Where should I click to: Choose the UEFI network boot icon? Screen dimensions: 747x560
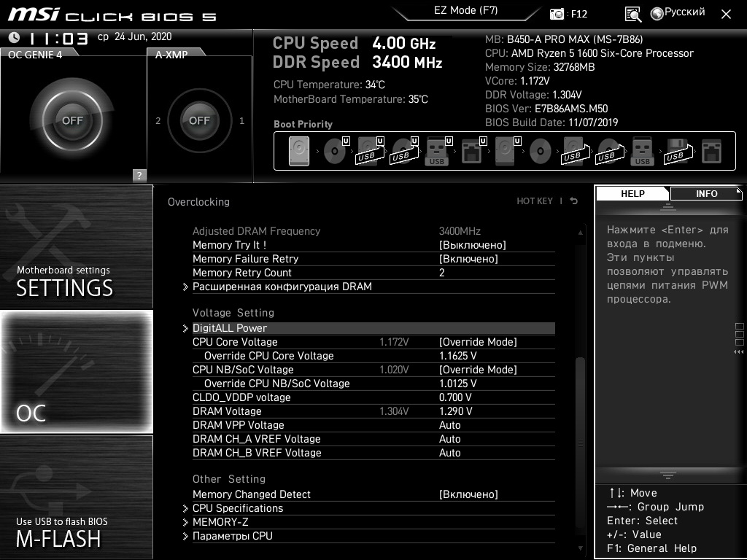coord(473,152)
